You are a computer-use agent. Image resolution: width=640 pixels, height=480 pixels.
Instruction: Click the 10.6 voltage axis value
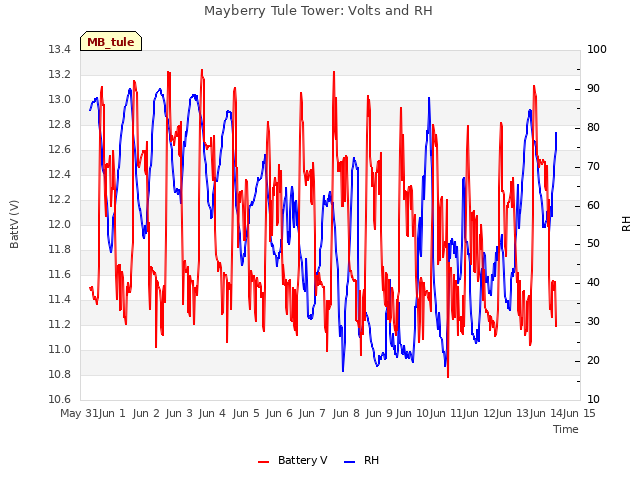tap(60, 399)
